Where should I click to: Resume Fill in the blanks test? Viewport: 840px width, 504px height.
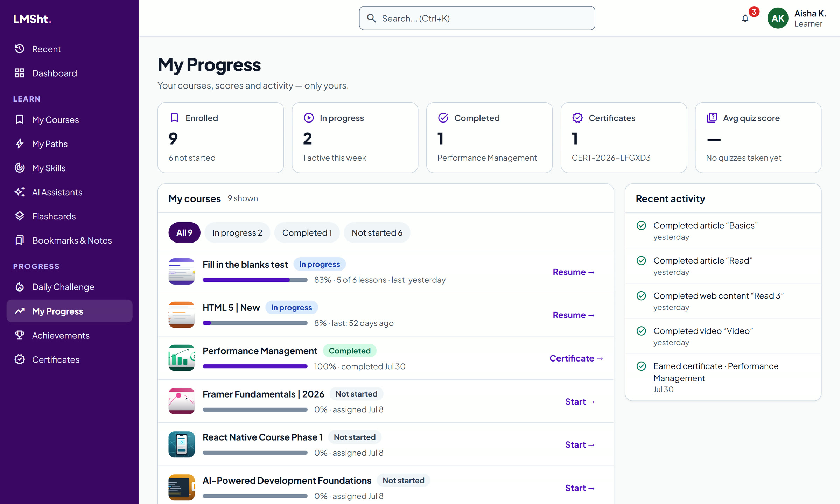(x=574, y=272)
